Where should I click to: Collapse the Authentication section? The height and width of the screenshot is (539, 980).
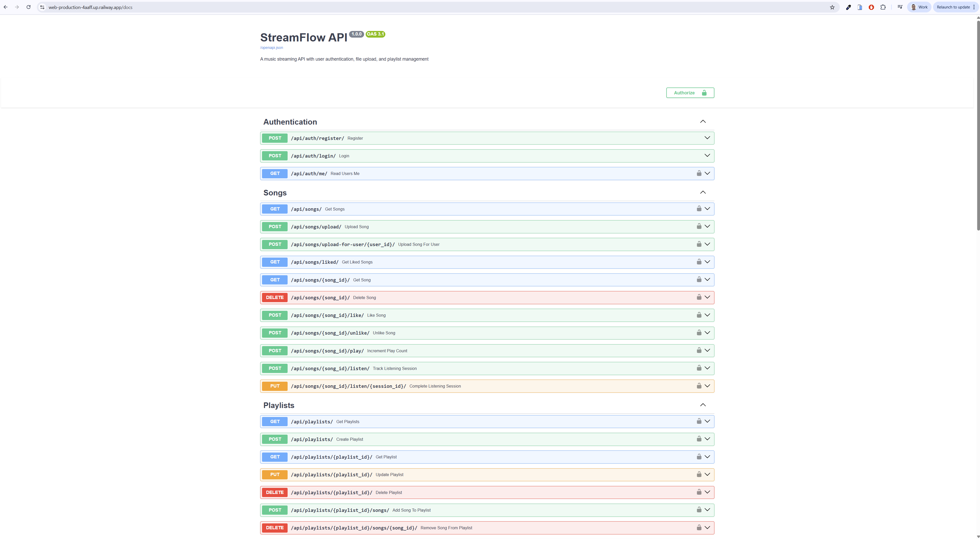[x=703, y=122]
